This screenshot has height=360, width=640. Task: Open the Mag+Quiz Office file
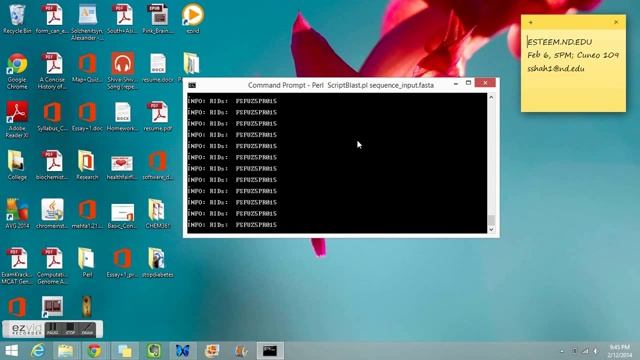click(x=87, y=68)
